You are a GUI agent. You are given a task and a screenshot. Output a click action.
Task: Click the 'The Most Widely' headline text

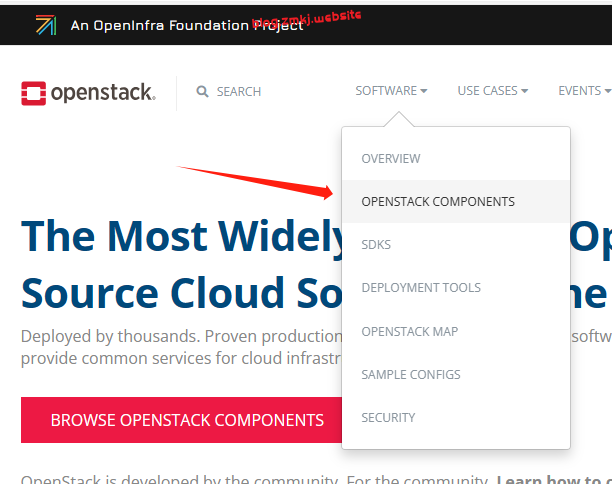click(183, 236)
